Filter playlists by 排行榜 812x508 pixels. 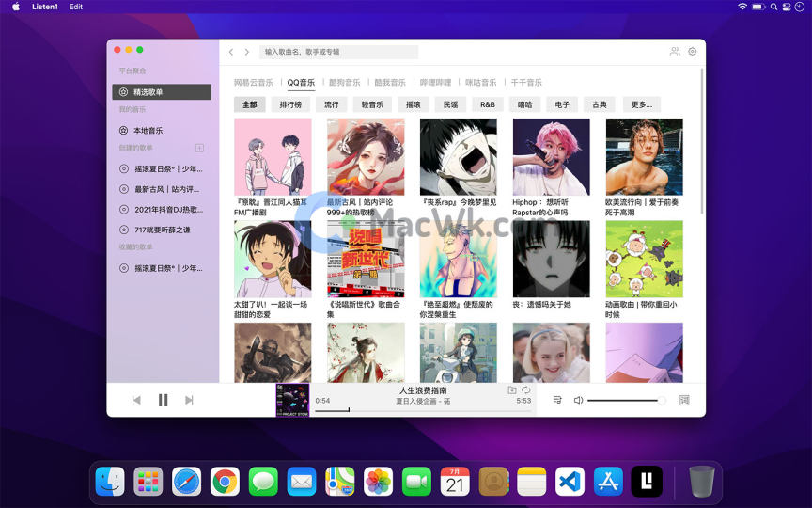click(290, 104)
